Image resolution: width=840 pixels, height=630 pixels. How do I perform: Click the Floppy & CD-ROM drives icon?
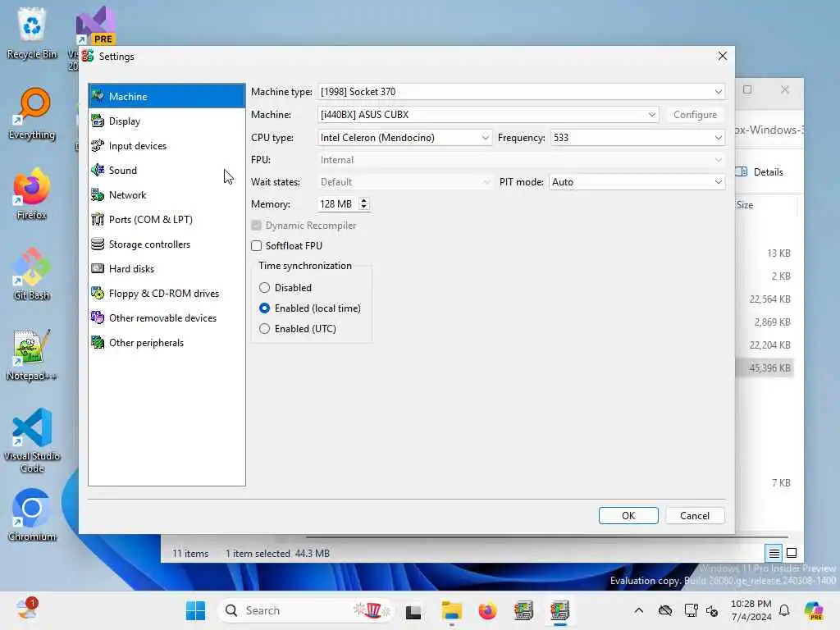[98, 293]
